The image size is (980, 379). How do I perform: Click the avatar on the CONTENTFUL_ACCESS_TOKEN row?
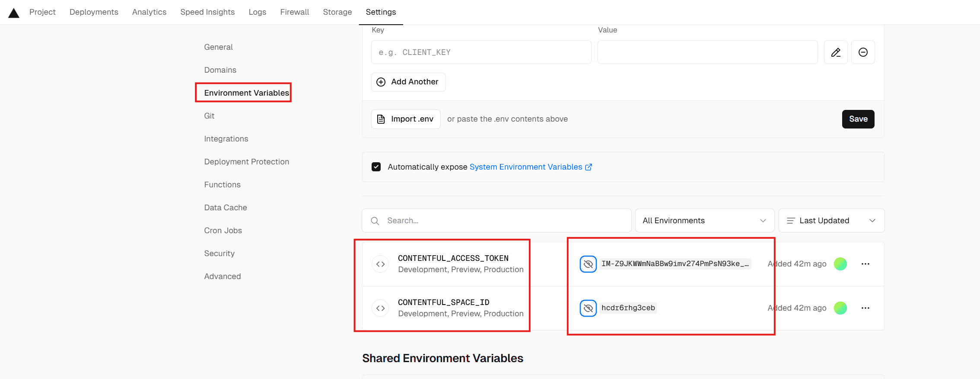point(840,264)
